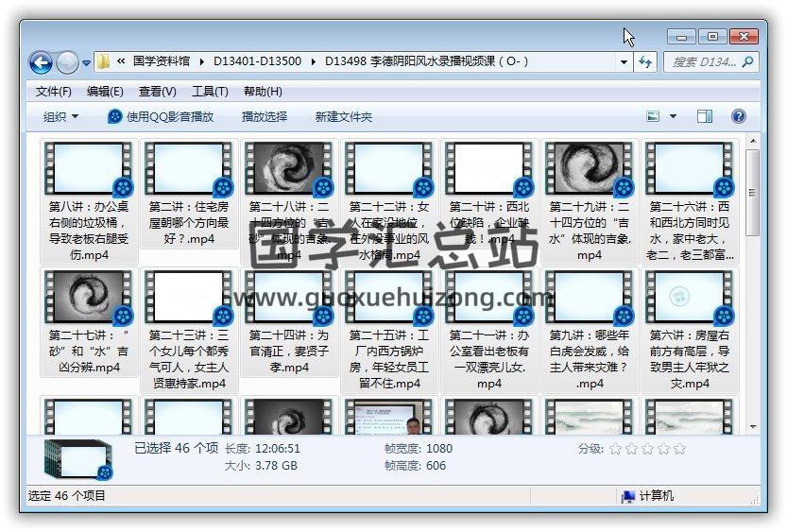The height and width of the screenshot is (532, 787).
Task: Click the folder icon in the address bar
Action: 104,61
